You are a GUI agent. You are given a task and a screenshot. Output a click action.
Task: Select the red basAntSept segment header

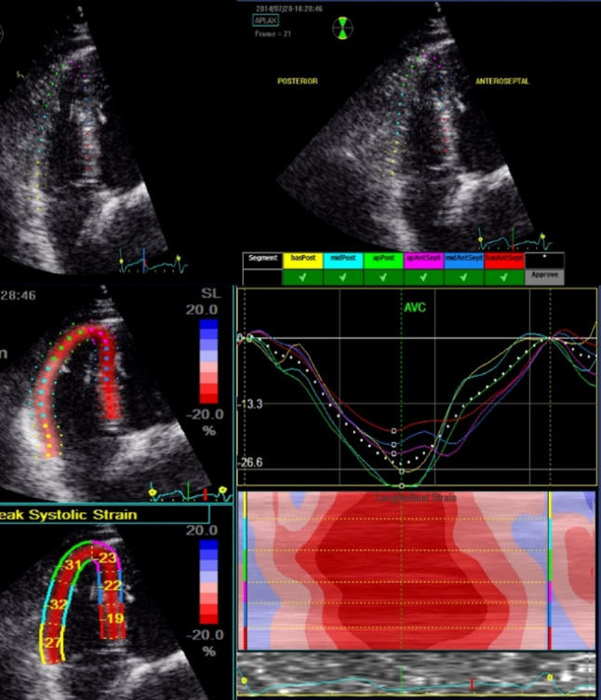(503, 261)
